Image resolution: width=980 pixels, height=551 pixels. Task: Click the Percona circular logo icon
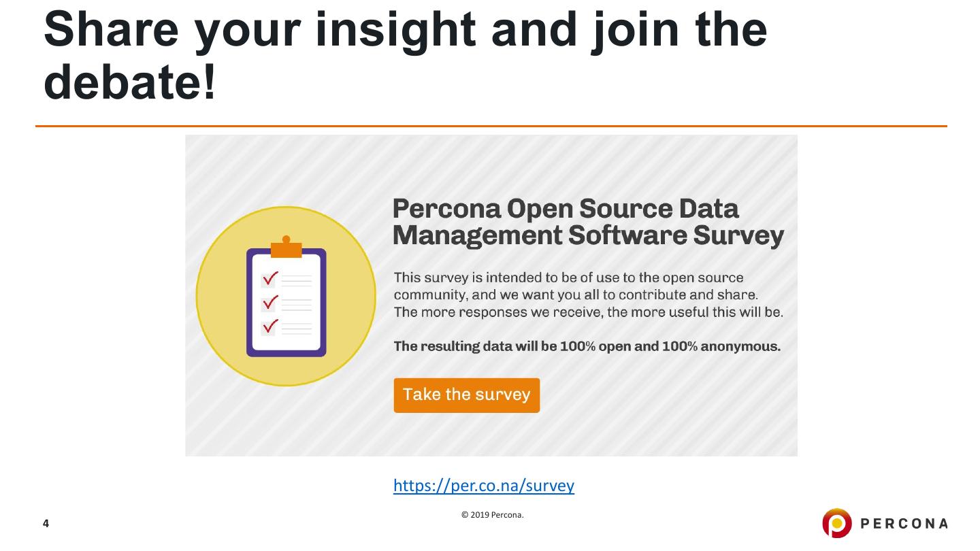coord(836,523)
